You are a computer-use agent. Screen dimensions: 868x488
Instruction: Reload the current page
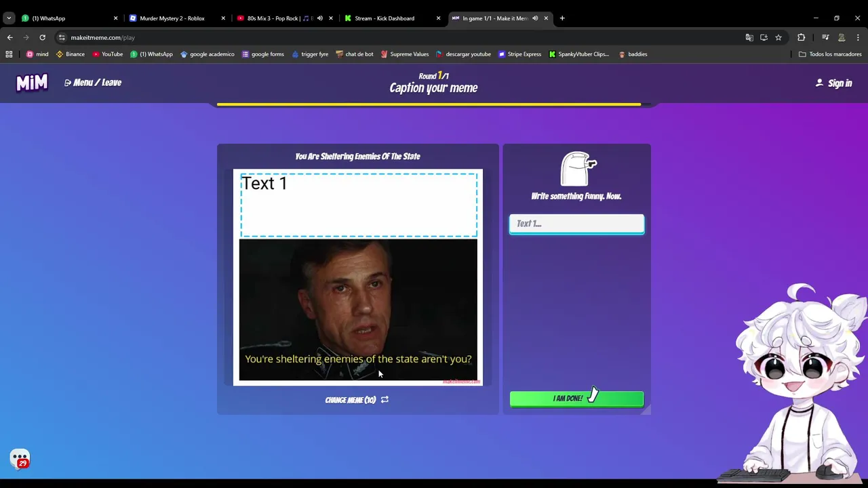tap(42, 37)
